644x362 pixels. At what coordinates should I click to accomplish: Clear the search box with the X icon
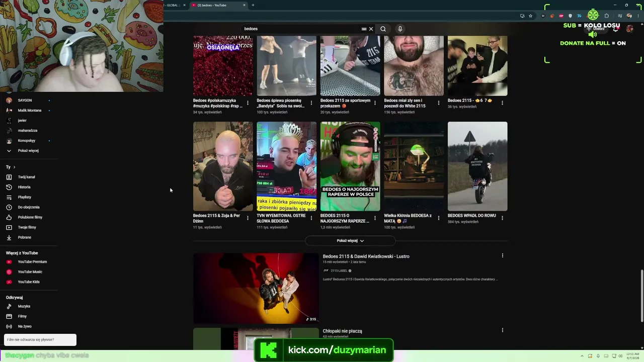pyautogui.click(x=371, y=29)
